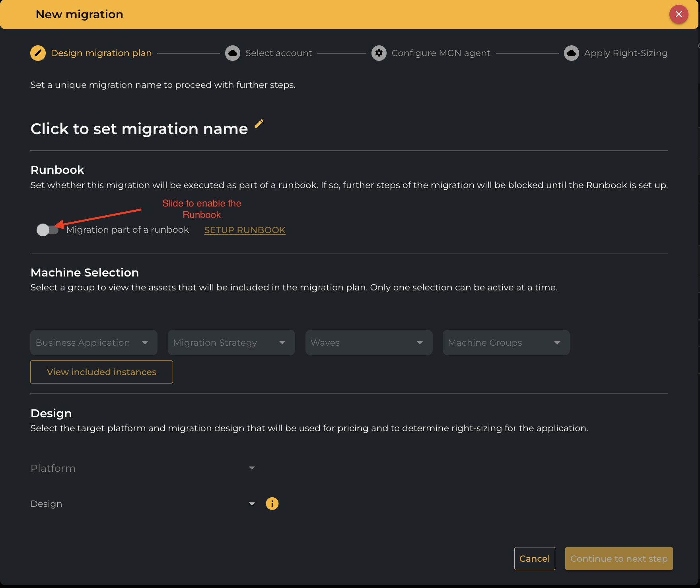700x588 pixels.
Task: Click the pencil icon beside migration name
Action: pyautogui.click(x=259, y=124)
